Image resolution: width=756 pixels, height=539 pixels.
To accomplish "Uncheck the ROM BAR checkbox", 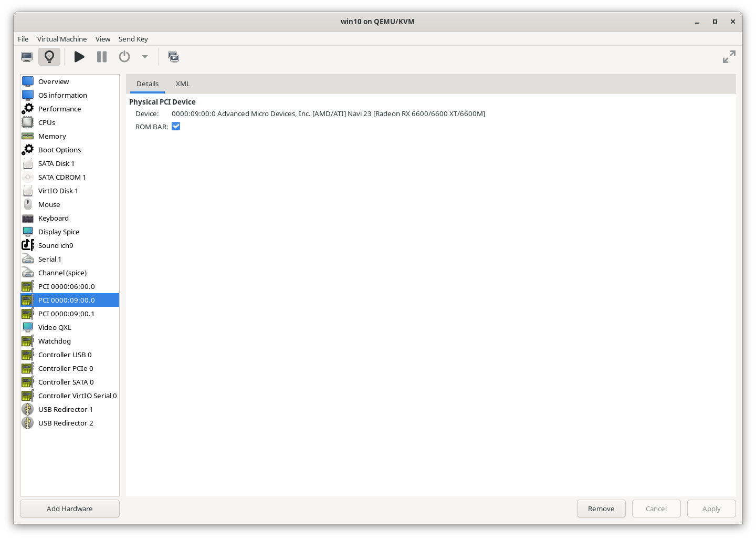I will 176,126.
